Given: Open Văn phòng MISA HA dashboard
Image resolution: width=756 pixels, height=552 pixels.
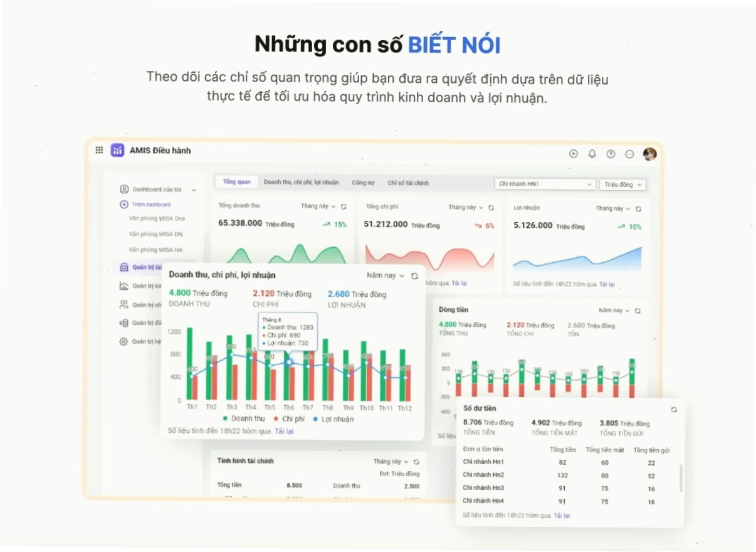Looking at the screenshot, I should pyautogui.click(x=156, y=250).
